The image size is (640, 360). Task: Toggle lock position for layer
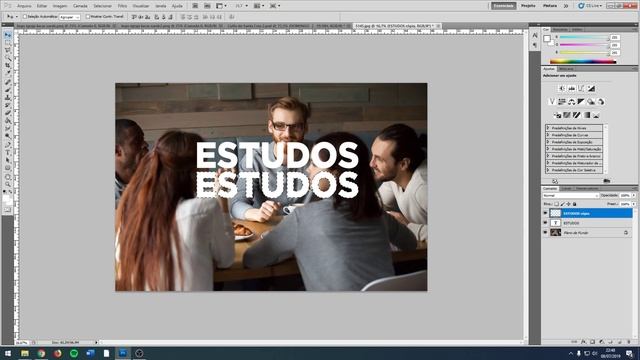point(568,204)
